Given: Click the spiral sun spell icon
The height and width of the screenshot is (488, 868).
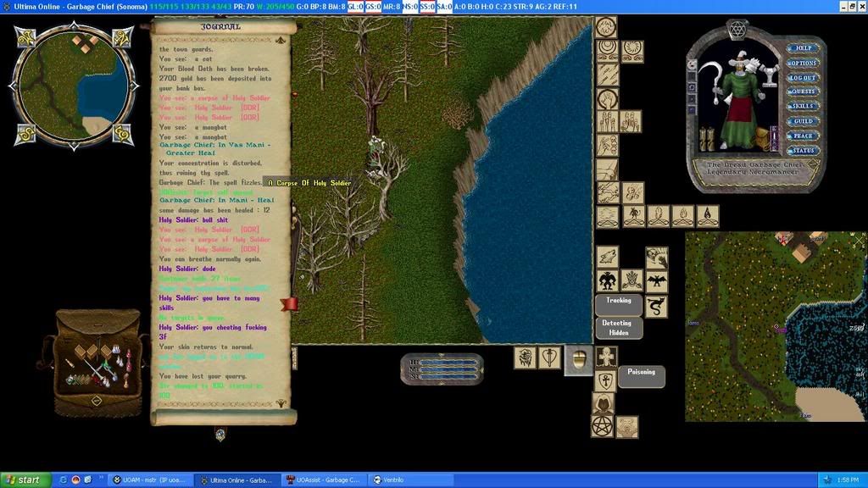Looking at the screenshot, I should [x=632, y=50].
